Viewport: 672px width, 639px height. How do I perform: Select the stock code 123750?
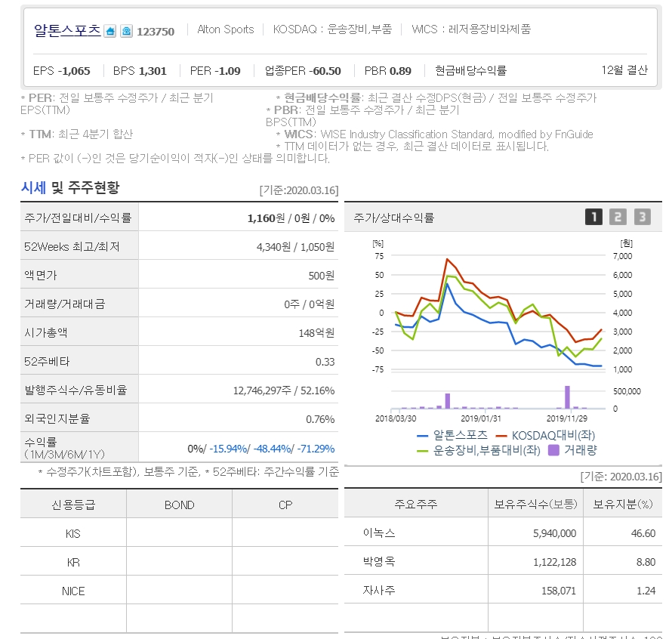pyautogui.click(x=156, y=32)
